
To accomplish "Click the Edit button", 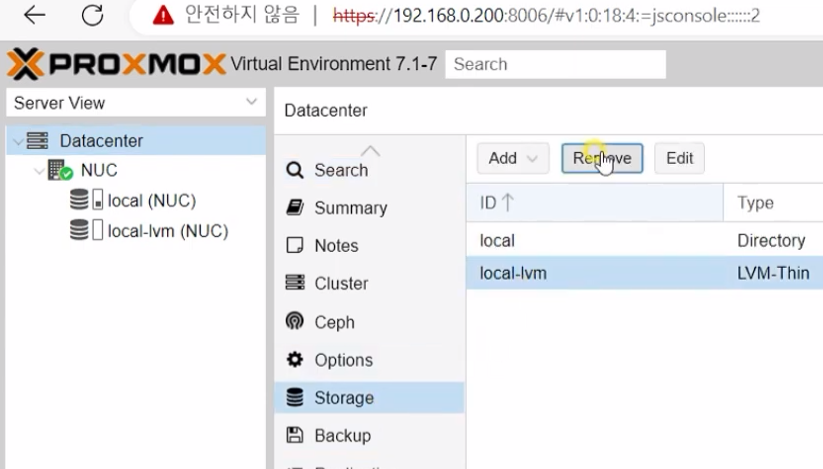I will click(679, 158).
